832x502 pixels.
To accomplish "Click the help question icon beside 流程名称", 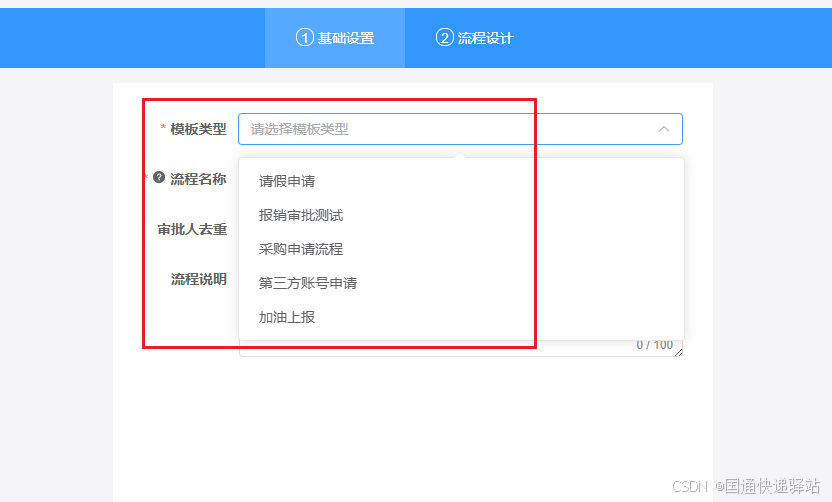I will tap(159, 177).
